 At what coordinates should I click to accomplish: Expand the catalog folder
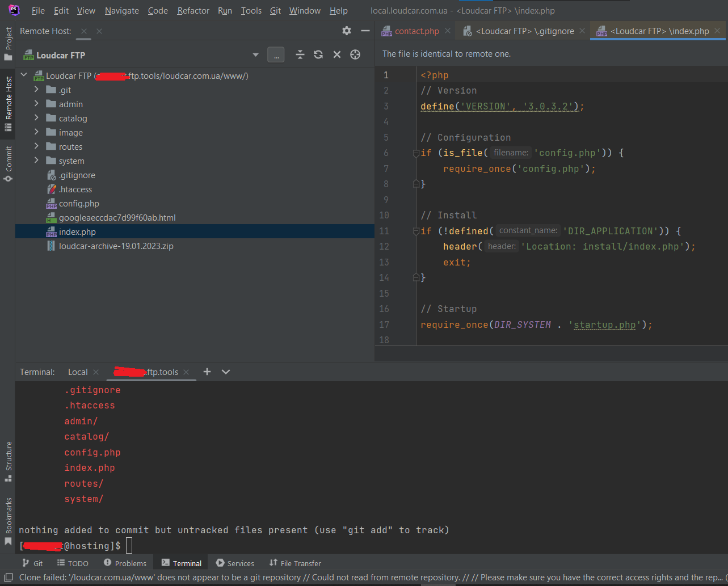pyautogui.click(x=36, y=118)
